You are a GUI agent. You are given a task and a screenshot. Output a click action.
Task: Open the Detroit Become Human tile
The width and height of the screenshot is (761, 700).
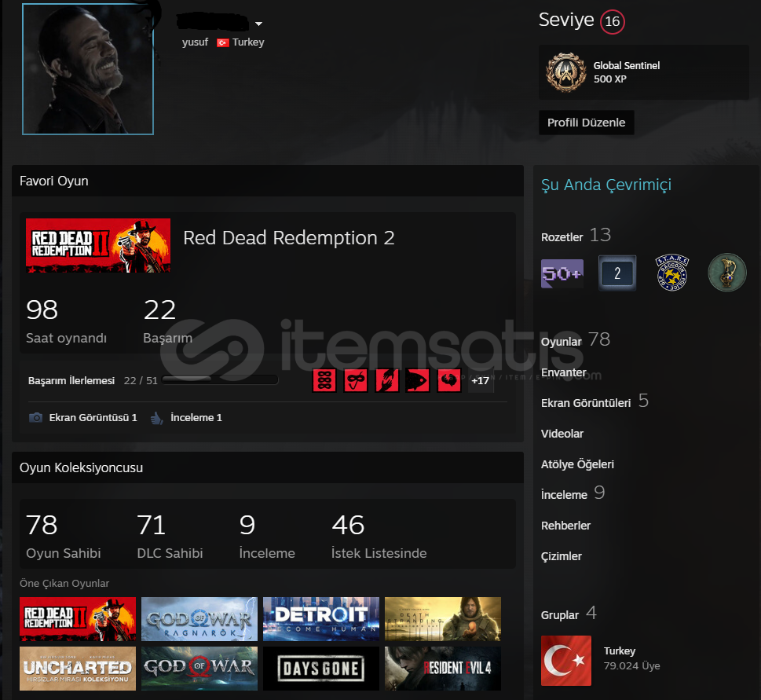point(321,619)
